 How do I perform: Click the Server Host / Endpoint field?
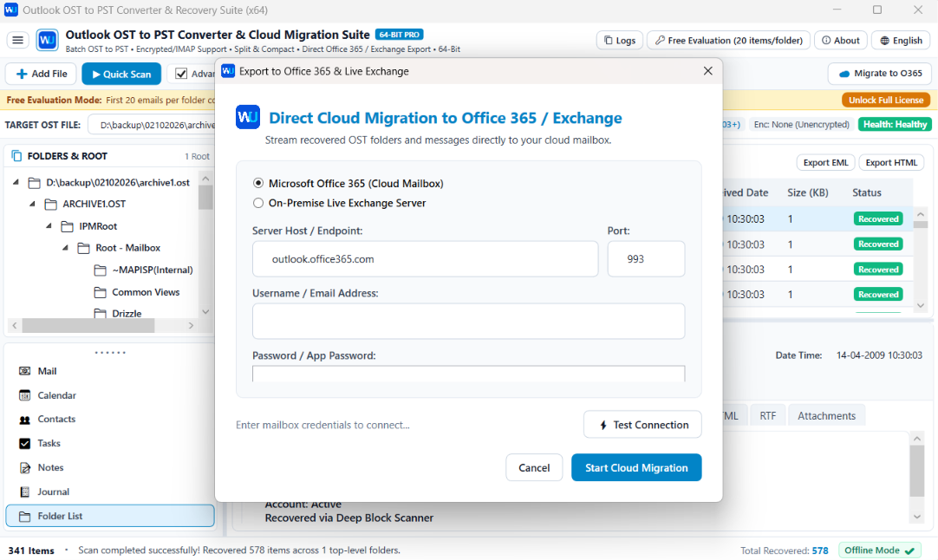[426, 259]
